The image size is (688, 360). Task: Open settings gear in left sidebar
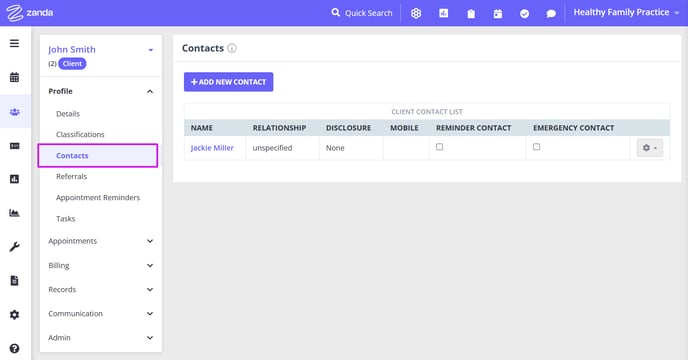click(x=14, y=314)
